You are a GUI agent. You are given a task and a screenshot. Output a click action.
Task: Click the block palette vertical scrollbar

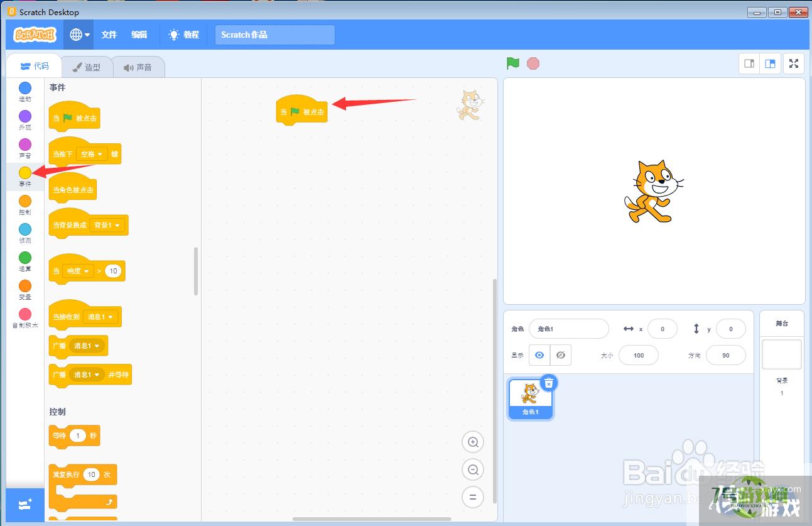coord(196,271)
